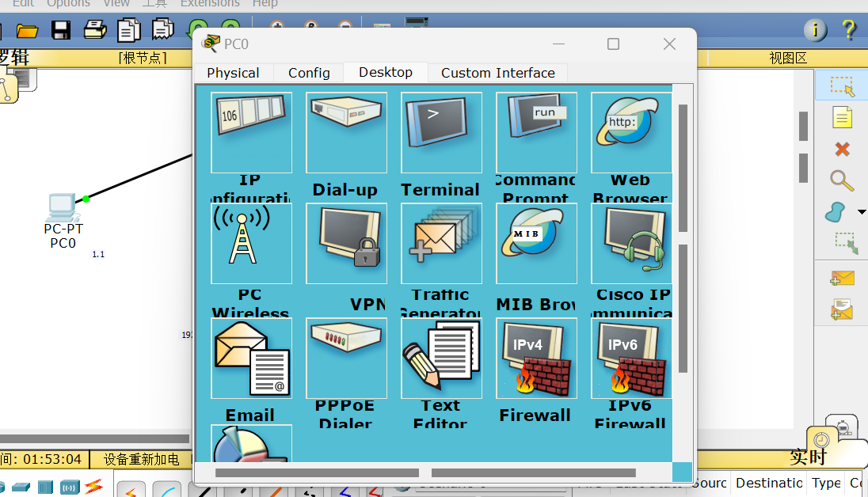Launch the Dial-up app
868x497 pixels.
tap(347, 133)
